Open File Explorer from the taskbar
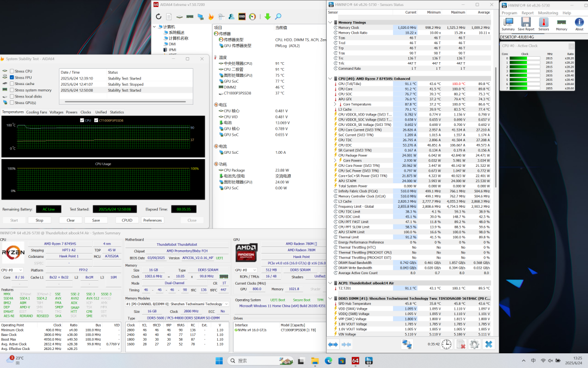The height and width of the screenshot is (368, 588). pyautogui.click(x=315, y=361)
